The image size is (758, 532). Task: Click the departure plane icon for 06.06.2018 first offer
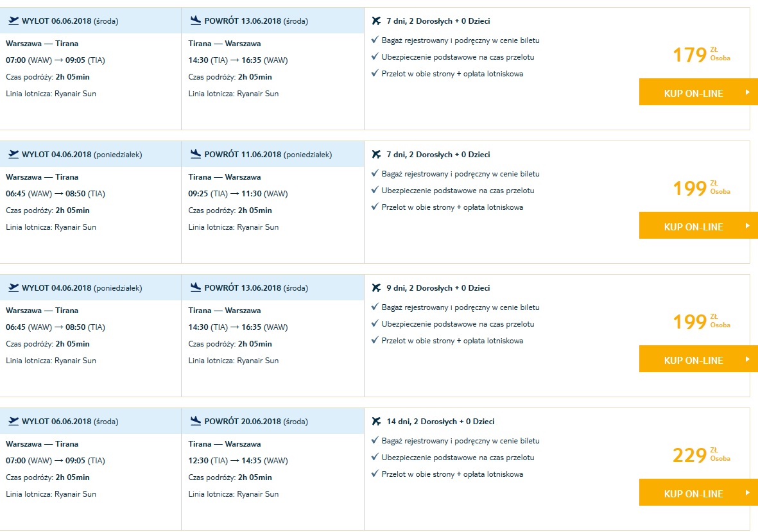13,21
